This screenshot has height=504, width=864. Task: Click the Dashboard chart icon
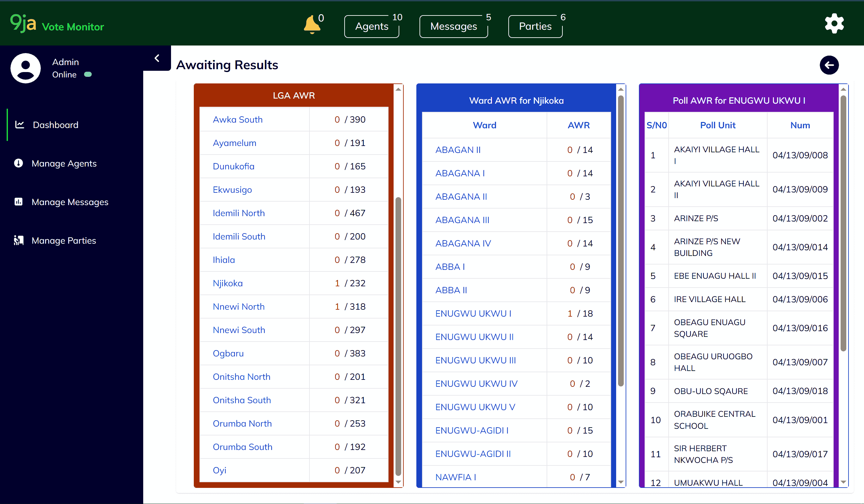pos(20,125)
